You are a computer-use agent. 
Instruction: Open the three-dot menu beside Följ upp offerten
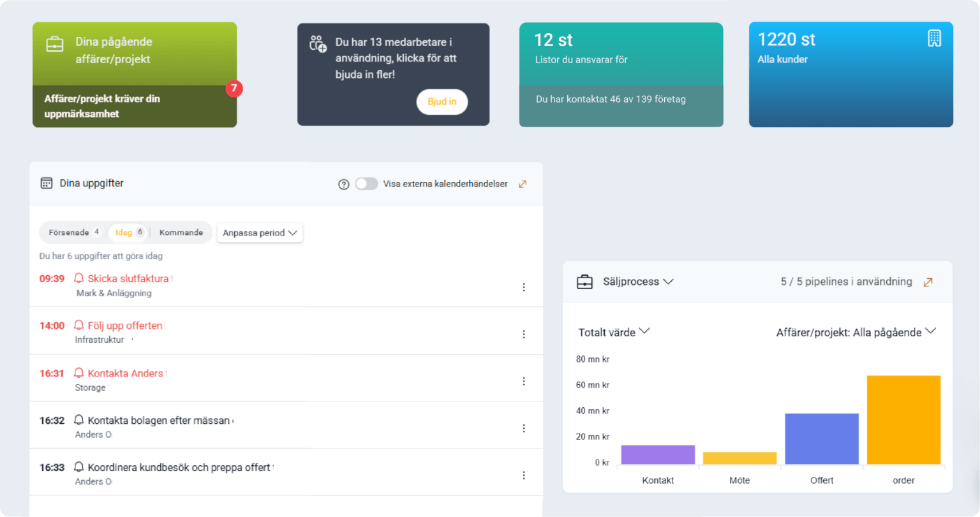(x=524, y=334)
